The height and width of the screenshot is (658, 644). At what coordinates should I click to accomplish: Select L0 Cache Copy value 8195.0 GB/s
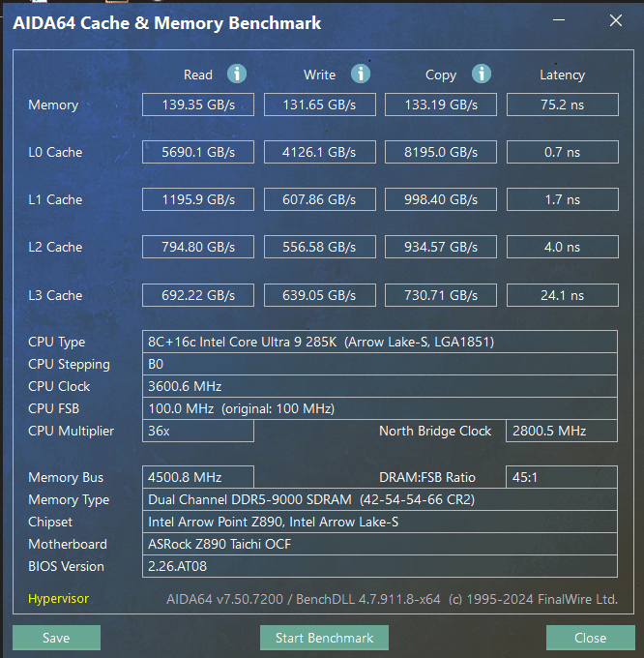(x=441, y=152)
